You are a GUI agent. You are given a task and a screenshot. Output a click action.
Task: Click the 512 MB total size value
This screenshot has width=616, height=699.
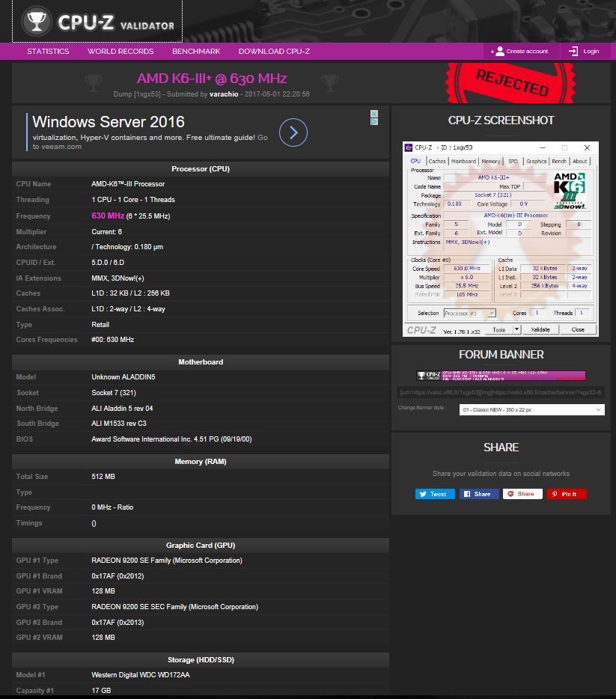pyautogui.click(x=103, y=477)
